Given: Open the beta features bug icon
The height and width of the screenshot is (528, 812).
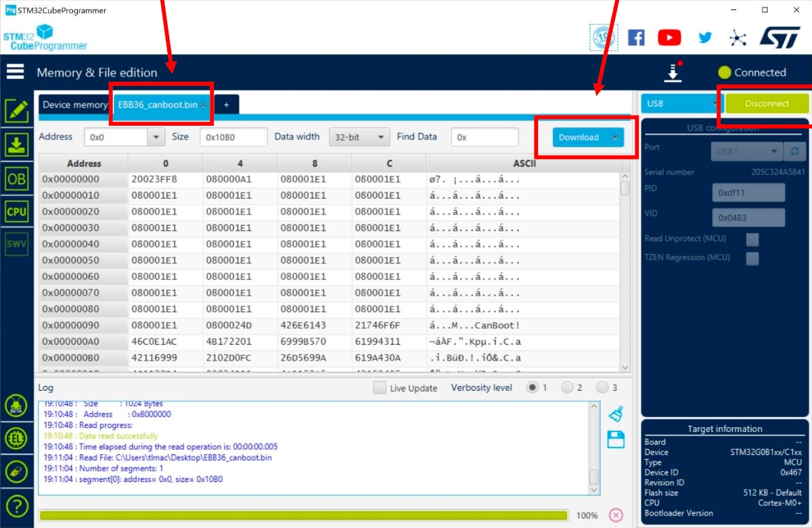Looking at the screenshot, I should 16,406.
